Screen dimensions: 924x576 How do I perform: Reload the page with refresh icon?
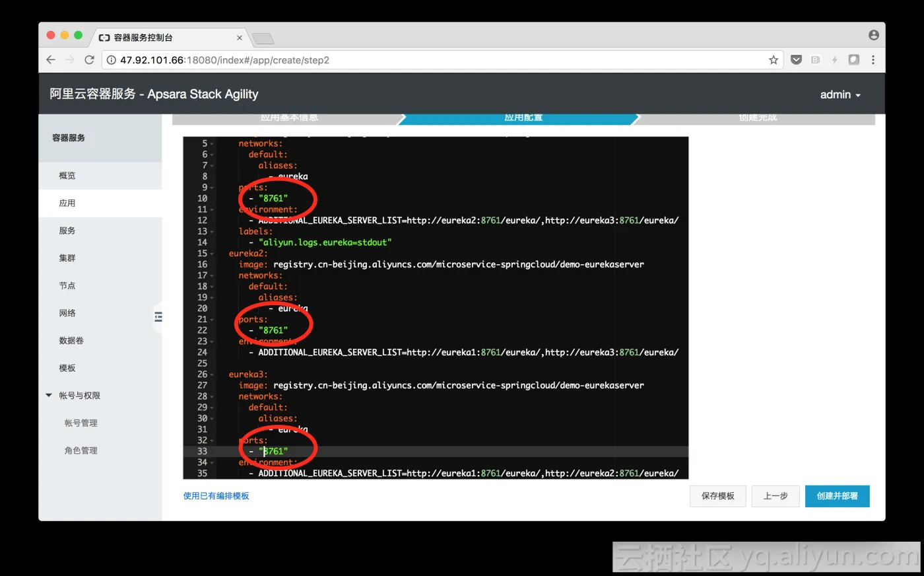(x=89, y=59)
